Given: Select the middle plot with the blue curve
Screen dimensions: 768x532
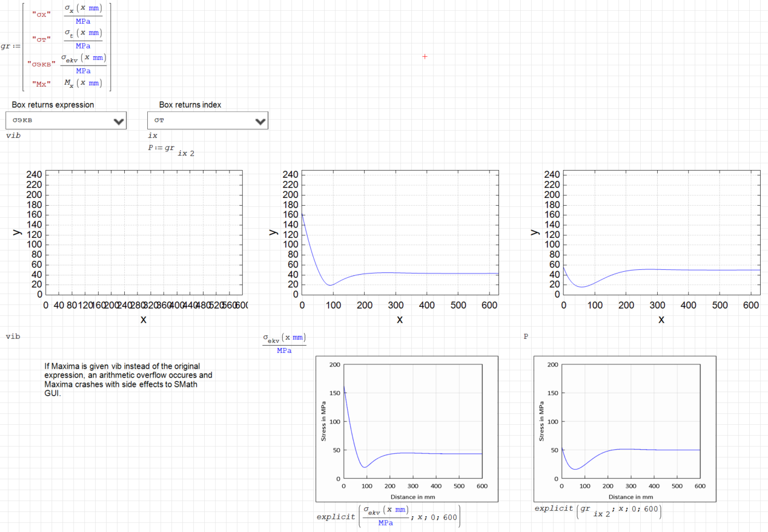Looking at the screenshot, I should [400, 233].
